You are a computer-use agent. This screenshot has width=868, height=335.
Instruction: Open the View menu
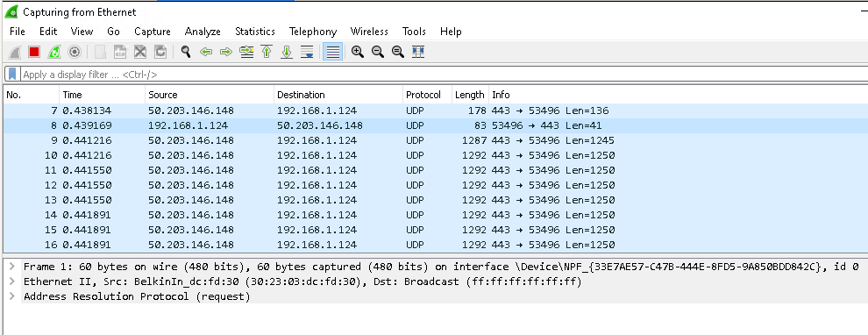(82, 32)
